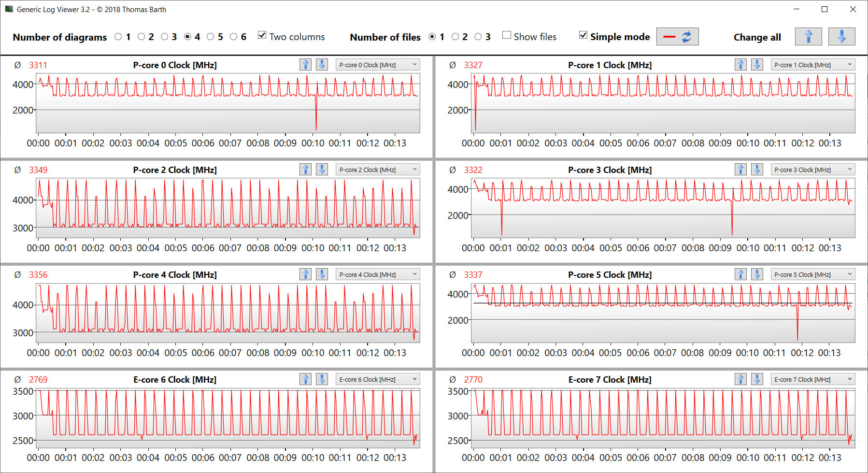The image size is (868, 473).
Task: Click the Change all up arrow
Action: coord(808,37)
